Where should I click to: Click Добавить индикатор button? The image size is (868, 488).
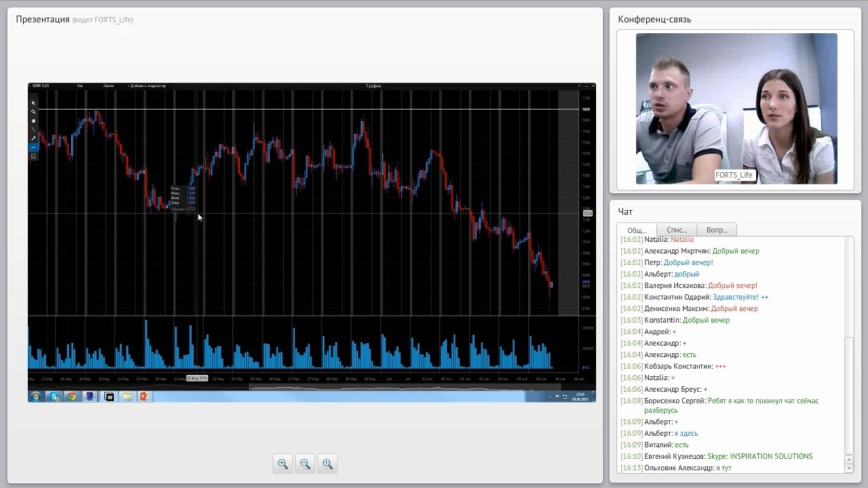pyautogui.click(x=146, y=86)
